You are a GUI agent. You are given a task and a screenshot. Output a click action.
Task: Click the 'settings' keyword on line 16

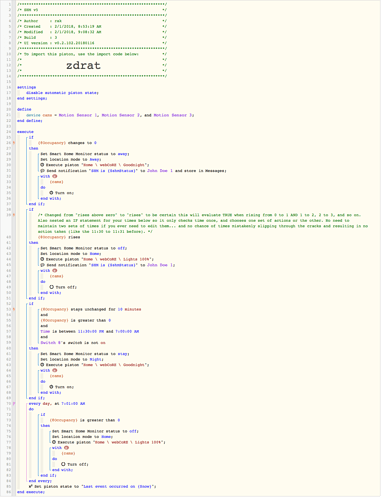[x=26, y=87]
